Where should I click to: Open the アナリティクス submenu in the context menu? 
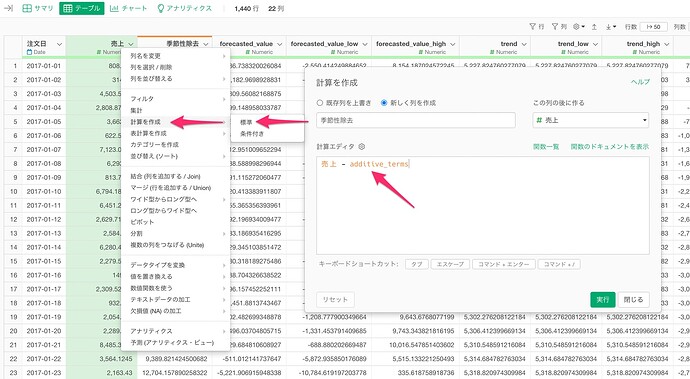pos(175,331)
